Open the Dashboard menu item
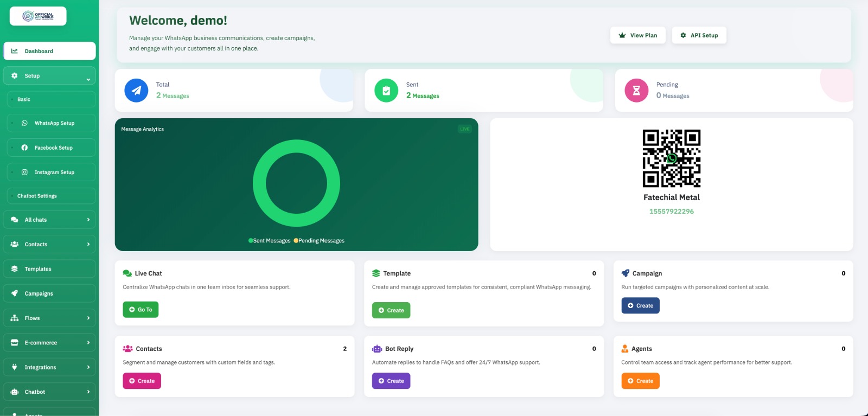The width and height of the screenshot is (868, 416). (x=49, y=51)
